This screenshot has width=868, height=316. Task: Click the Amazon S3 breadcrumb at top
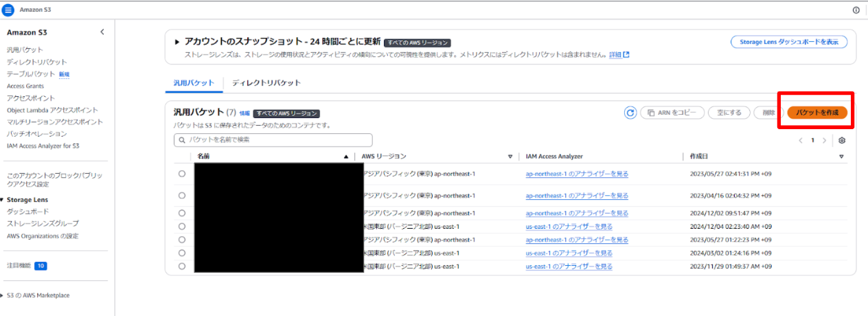[x=35, y=10]
